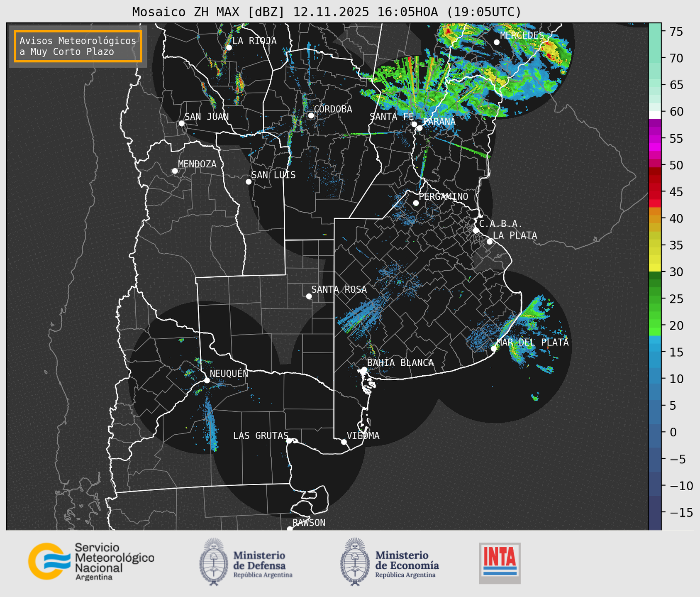Click the BAHÍA BLANCA city marker dot
This screenshot has height=597, width=700.
coord(364,369)
